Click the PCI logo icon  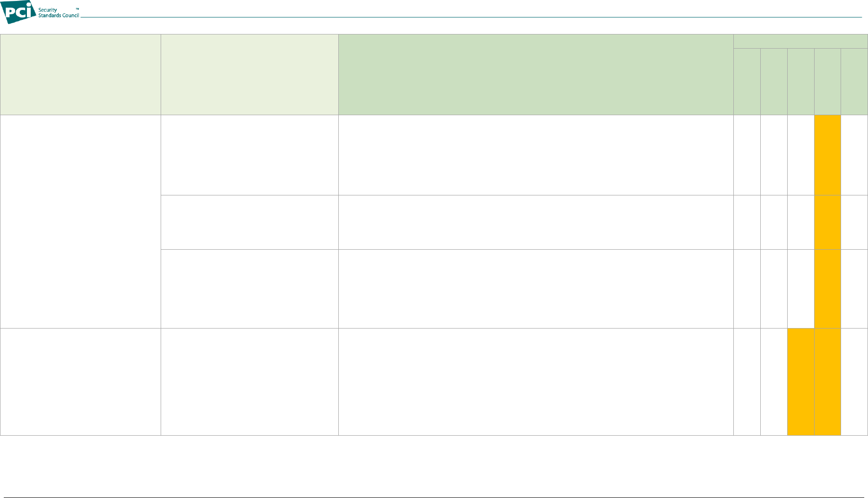[18, 12]
